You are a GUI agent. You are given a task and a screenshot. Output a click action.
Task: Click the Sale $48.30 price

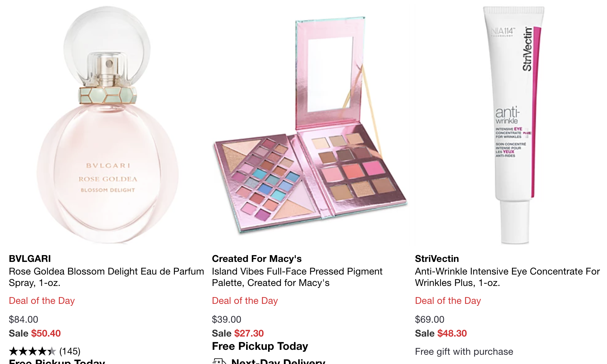click(441, 333)
